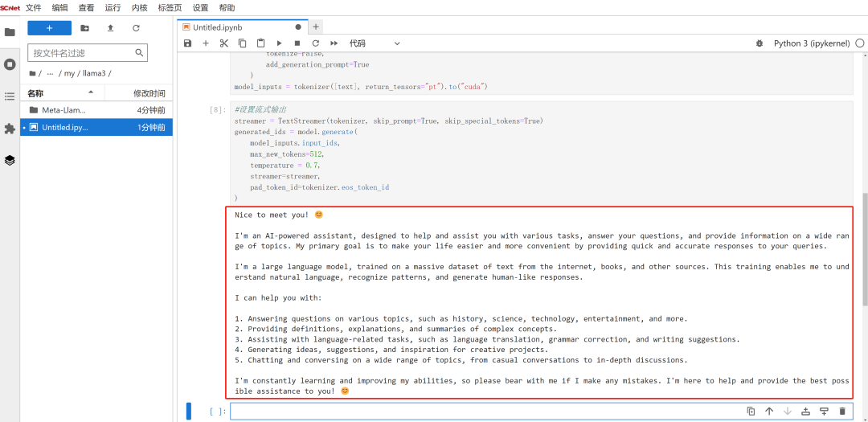Click the file name filter search box
The image size is (868, 422).
(x=80, y=53)
